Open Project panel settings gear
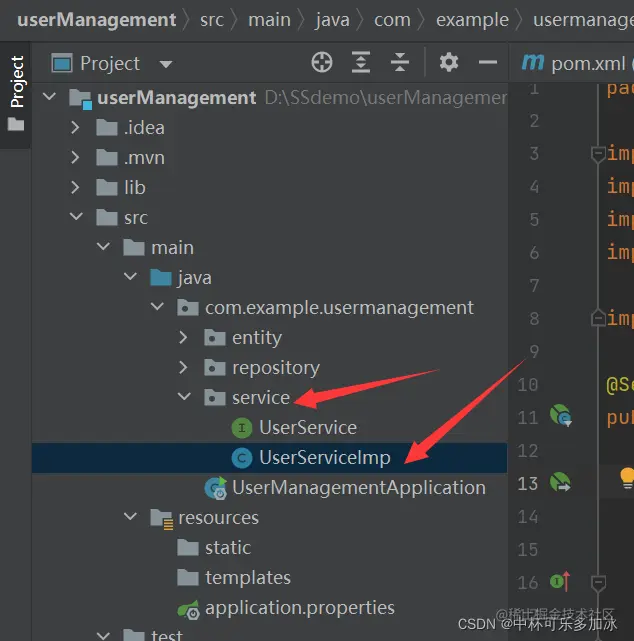The image size is (634, 641). [x=449, y=63]
